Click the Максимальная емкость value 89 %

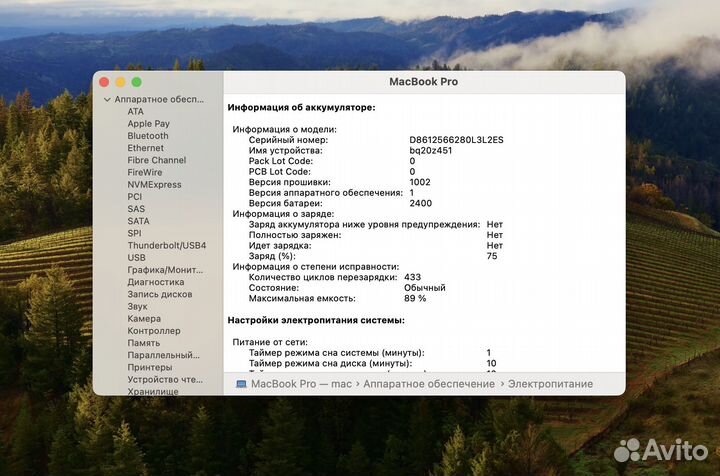415,298
